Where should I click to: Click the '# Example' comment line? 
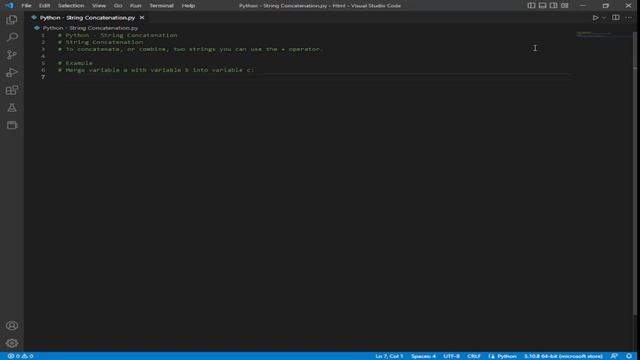coord(75,63)
